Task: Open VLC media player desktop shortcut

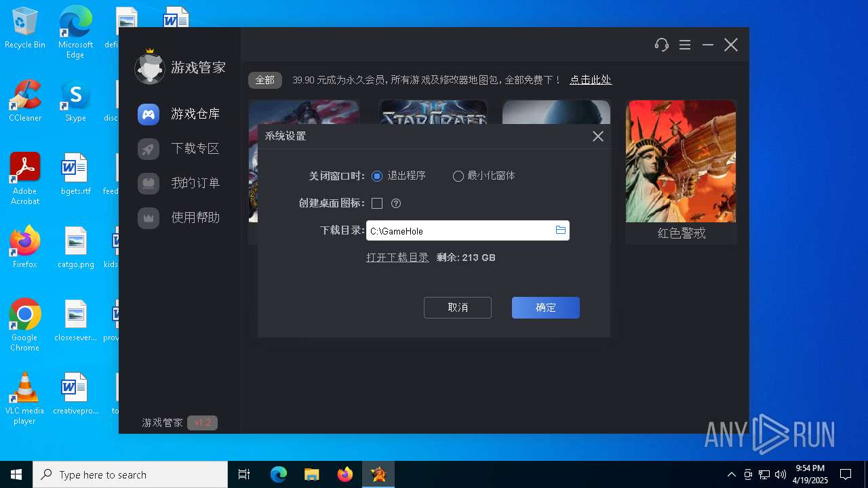Action: coord(25,399)
